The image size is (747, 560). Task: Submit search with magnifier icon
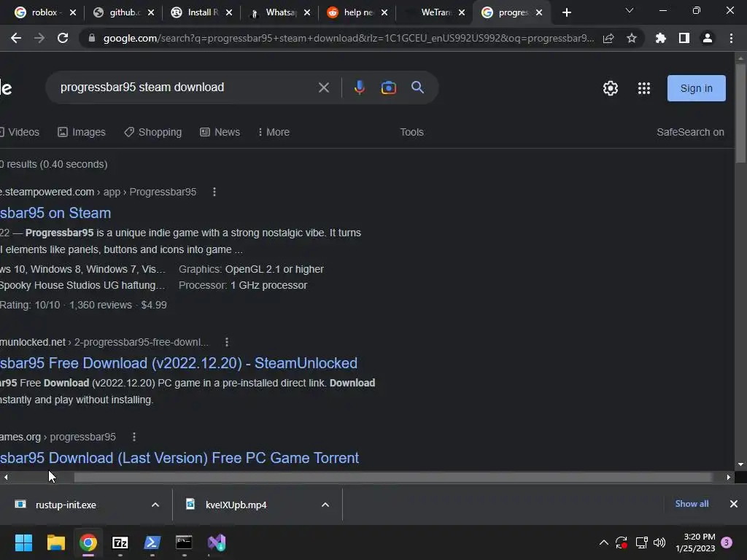(418, 87)
